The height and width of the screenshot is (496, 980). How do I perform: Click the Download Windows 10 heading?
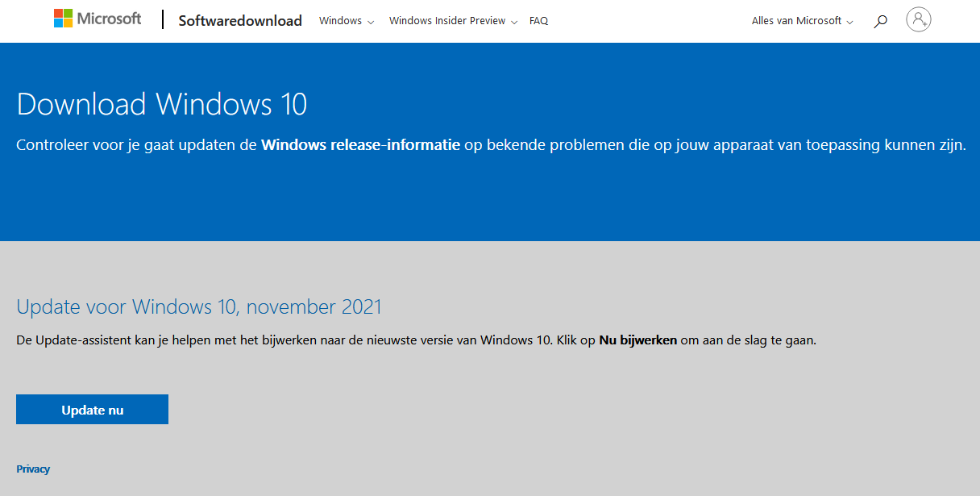coord(161,105)
